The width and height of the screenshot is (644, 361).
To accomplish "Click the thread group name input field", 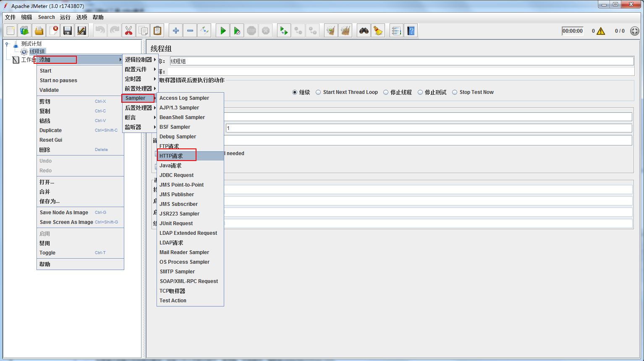I will pyautogui.click(x=402, y=61).
